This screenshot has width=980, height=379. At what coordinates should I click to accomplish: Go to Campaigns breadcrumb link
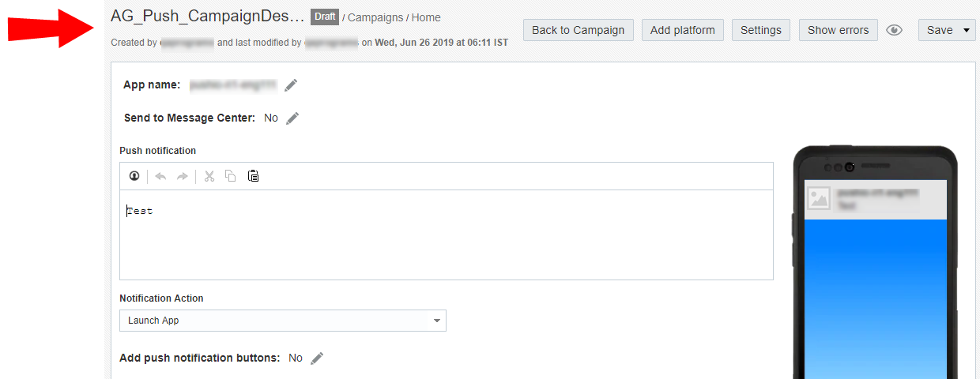(x=375, y=17)
